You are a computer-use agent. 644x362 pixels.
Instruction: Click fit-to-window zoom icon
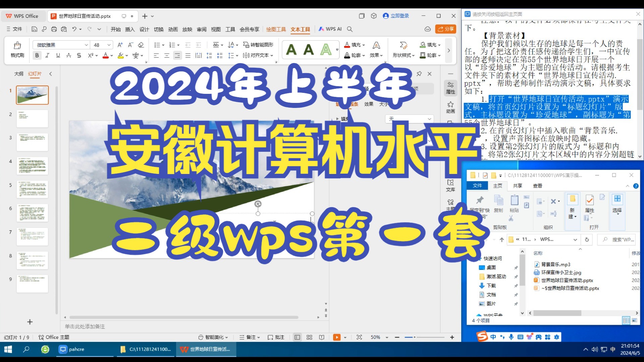click(x=359, y=337)
